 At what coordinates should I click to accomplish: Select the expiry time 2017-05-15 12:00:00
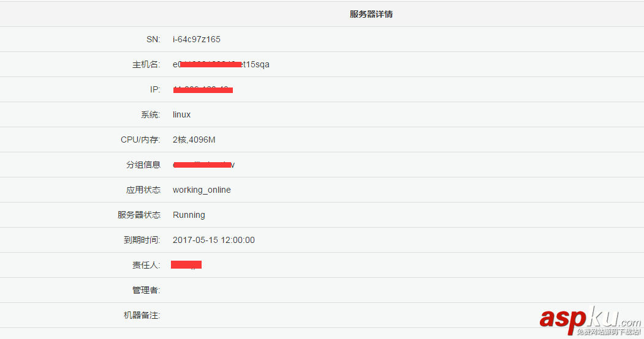coord(213,240)
